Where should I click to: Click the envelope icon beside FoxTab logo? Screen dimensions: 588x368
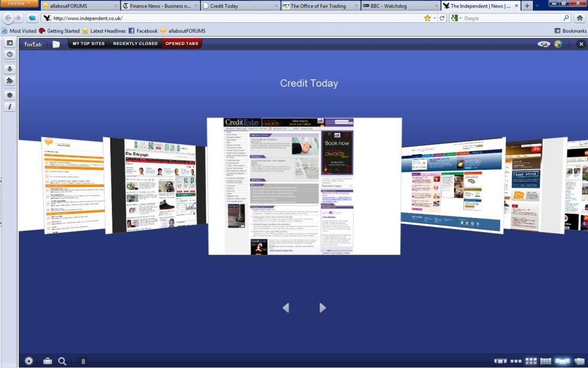56,44
